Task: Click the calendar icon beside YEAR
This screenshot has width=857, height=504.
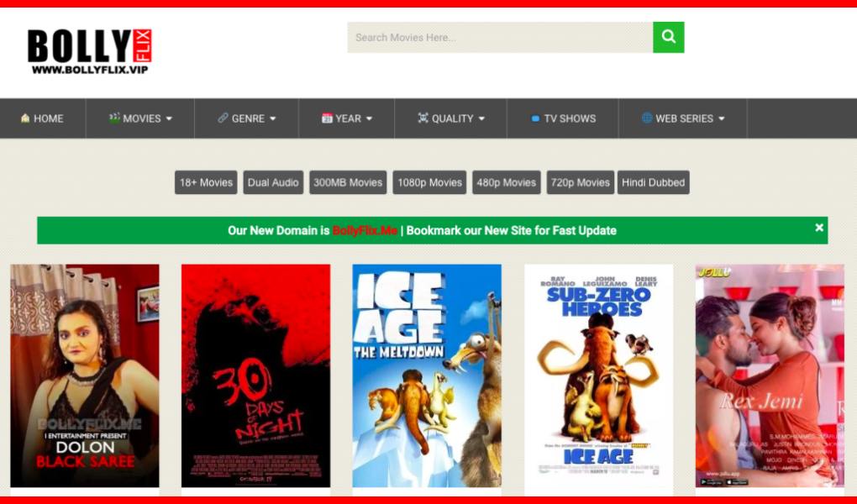Action: [327, 118]
